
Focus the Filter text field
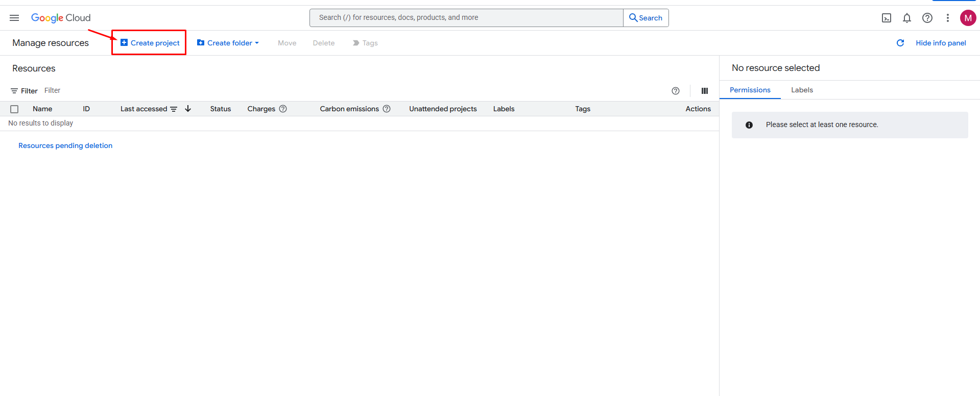pos(352,91)
